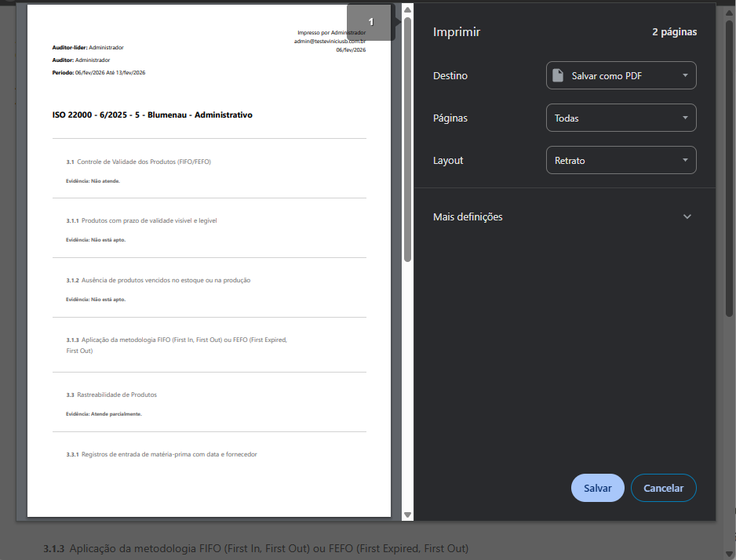Click 'Período: 06/fev/2026 Até 13/fev/2026' line
736x560 pixels.
(99, 73)
